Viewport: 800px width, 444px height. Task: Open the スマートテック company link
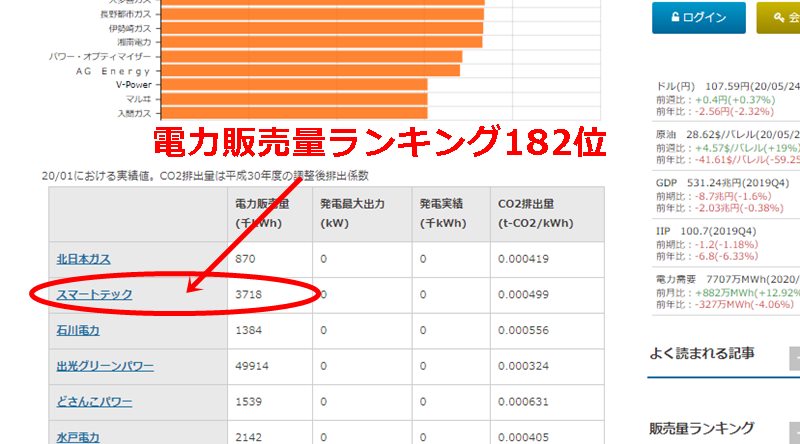(94, 295)
